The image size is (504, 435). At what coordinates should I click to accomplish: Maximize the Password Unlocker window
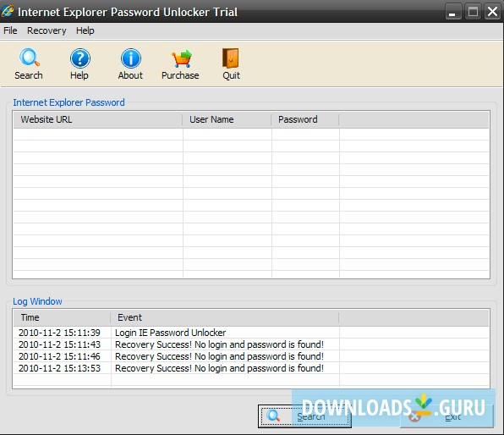click(473, 12)
